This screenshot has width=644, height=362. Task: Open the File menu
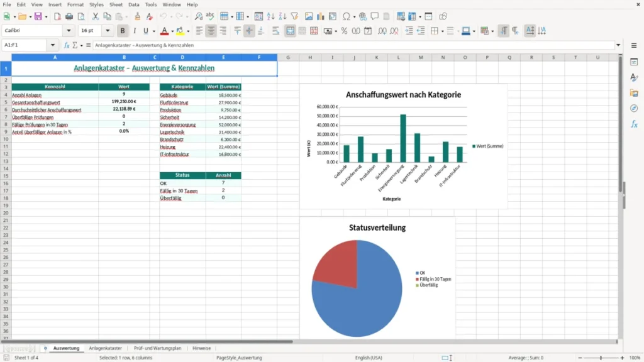(x=6, y=4)
